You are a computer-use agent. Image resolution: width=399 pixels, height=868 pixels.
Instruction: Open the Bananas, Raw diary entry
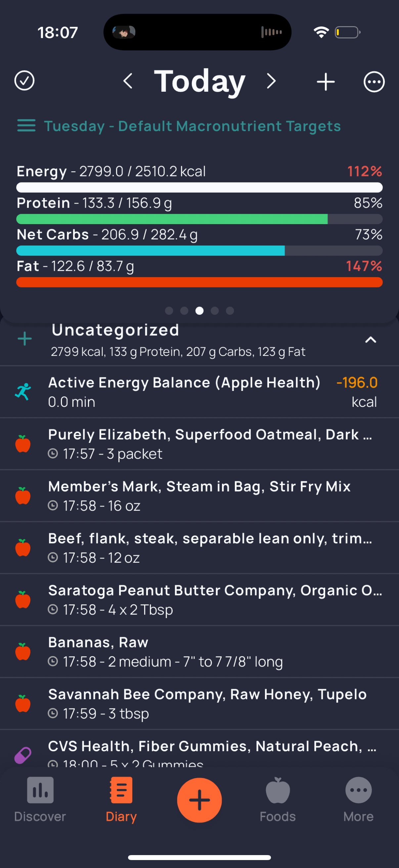(x=199, y=652)
